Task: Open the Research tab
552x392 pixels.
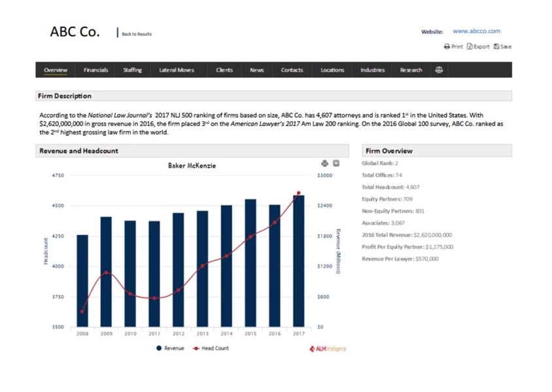Action: coord(411,70)
